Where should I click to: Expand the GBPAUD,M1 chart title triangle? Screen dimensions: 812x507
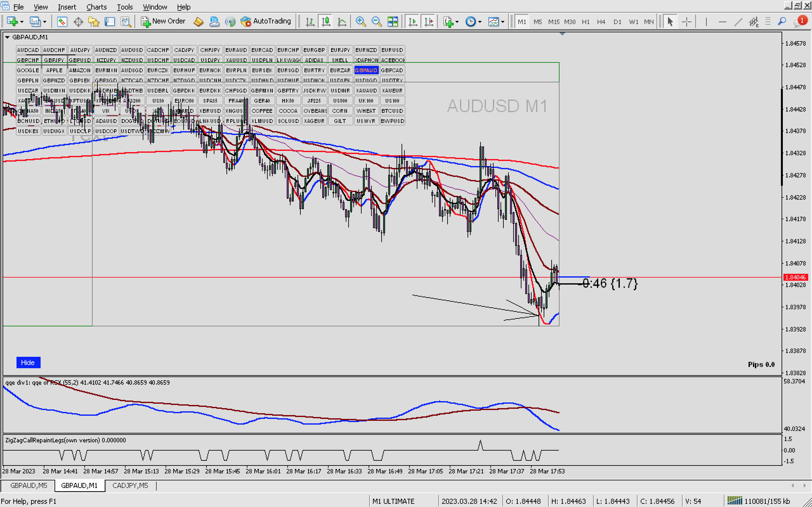click(7, 37)
